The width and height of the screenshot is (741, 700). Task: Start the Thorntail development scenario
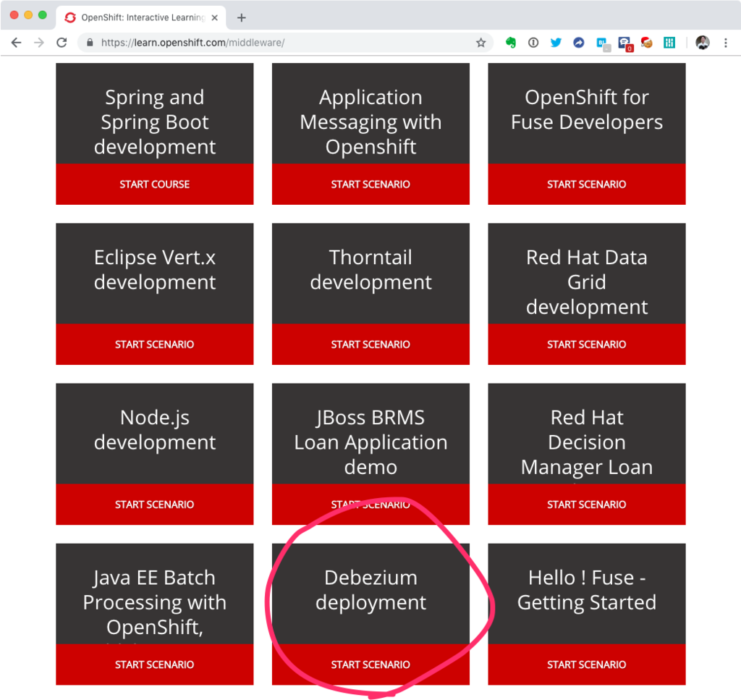click(x=370, y=345)
